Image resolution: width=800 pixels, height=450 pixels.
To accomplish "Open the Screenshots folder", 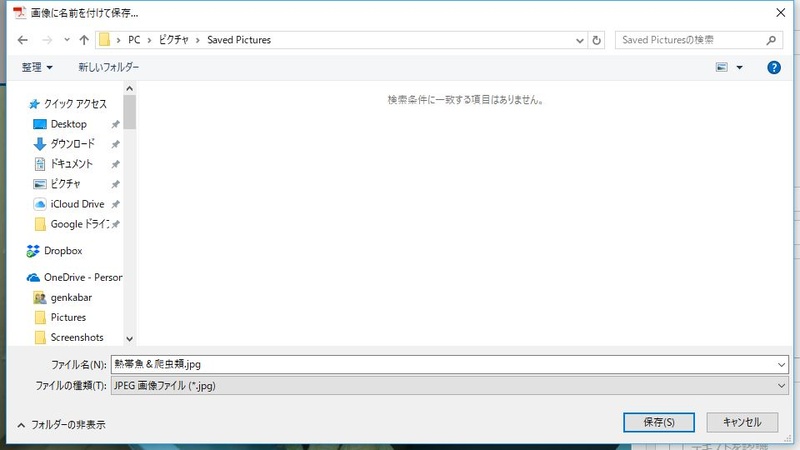I will 77,337.
